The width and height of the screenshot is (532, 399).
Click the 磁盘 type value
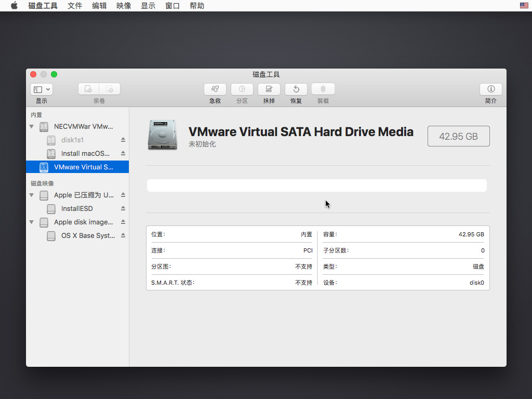[x=478, y=267]
